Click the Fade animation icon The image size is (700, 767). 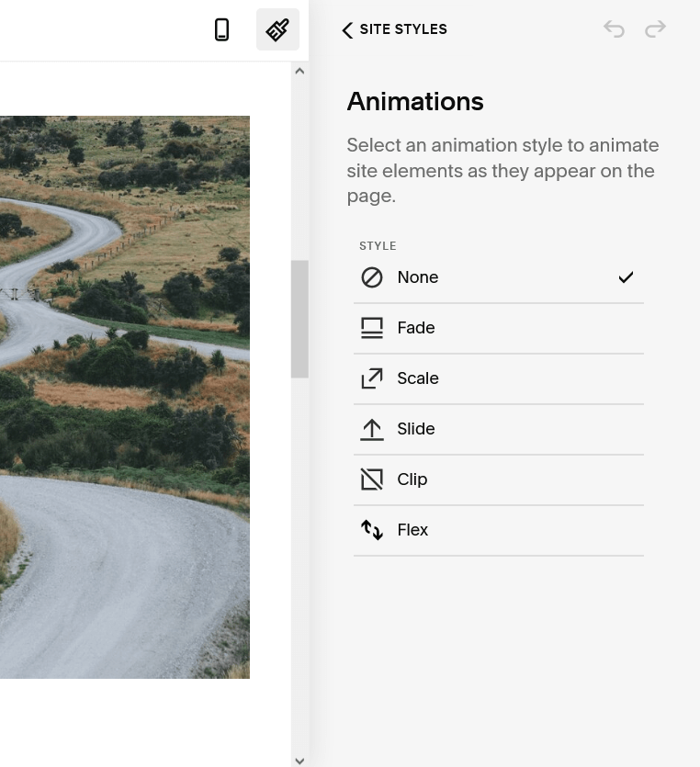372,328
